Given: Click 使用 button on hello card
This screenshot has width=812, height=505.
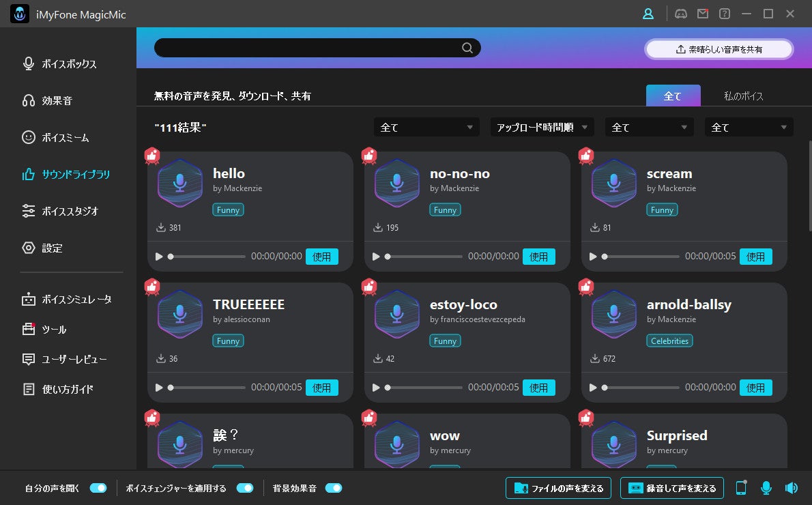Looking at the screenshot, I should tap(321, 257).
